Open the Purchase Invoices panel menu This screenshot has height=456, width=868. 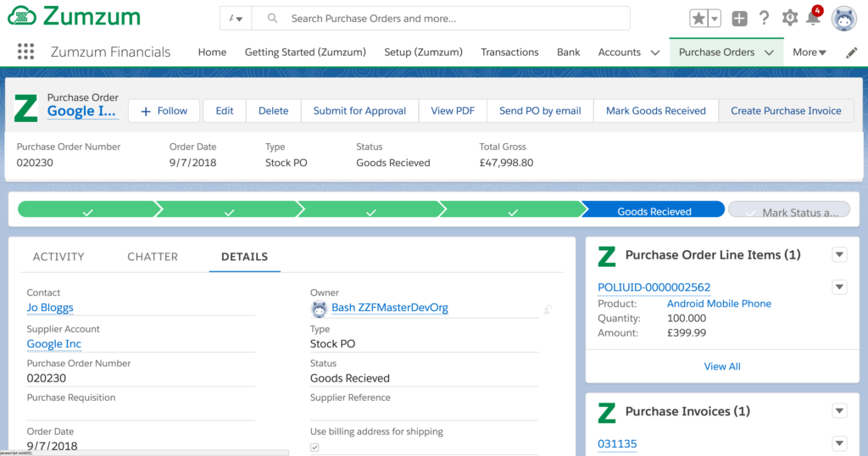click(840, 411)
